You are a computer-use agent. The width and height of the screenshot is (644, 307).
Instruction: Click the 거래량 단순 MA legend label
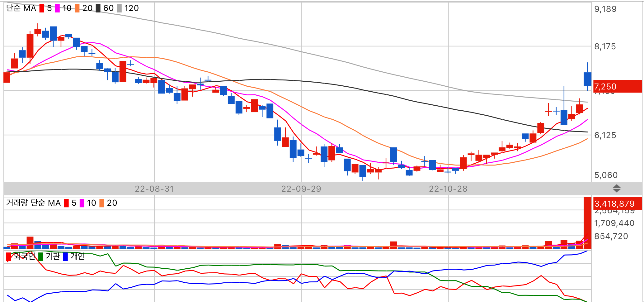[x=33, y=203]
